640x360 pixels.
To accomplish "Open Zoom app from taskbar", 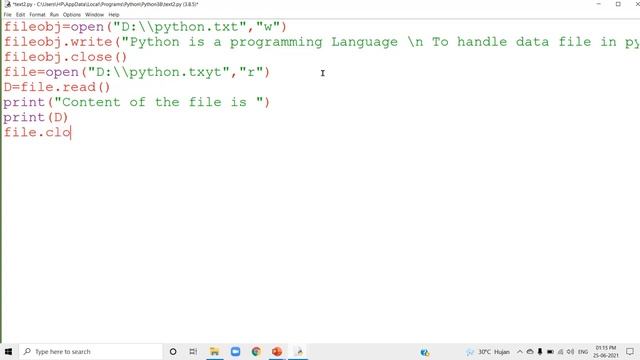I will point(236,351).
